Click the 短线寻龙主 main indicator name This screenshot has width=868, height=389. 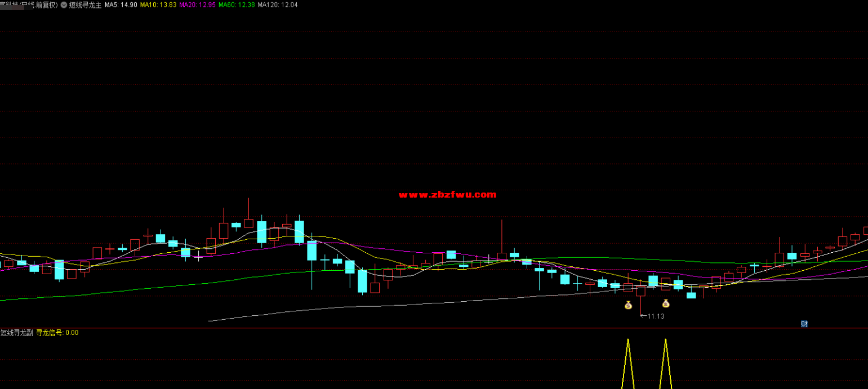point(85,5)
